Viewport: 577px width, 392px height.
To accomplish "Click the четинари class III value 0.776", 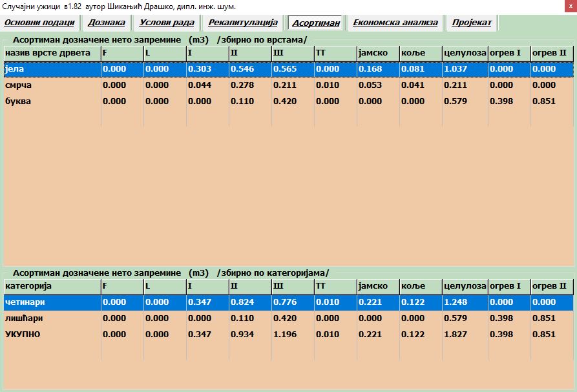I will 285,302.
